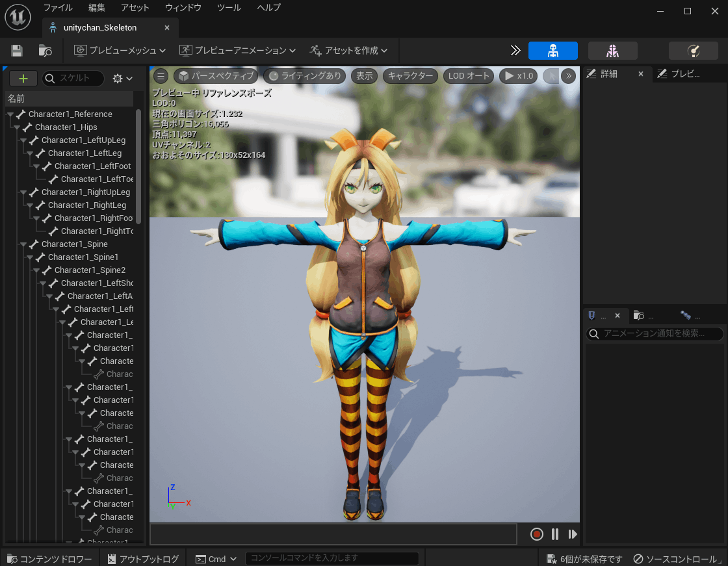
Task: Save the skeleton asset with the floppy icon
Action: click(17, 51)
